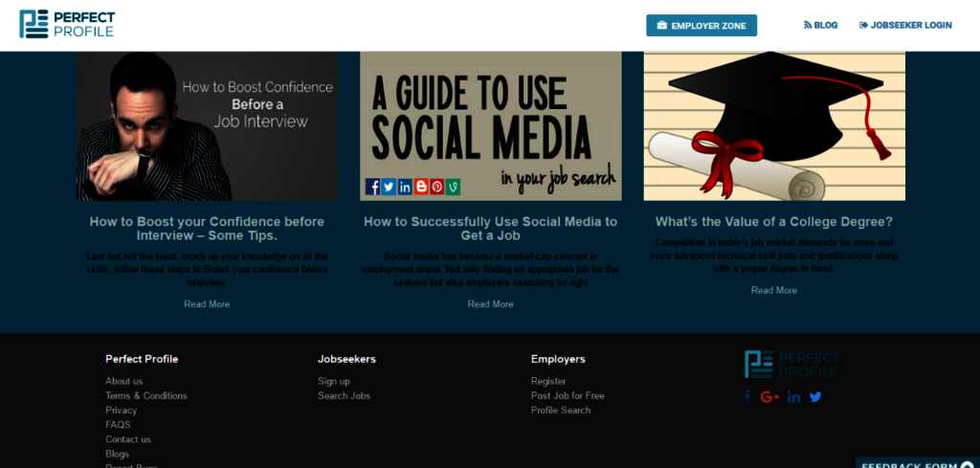This screenshot has height=468, width=980.
Task: Open the footer Google Plus icon
Action: tap(769, 397)
